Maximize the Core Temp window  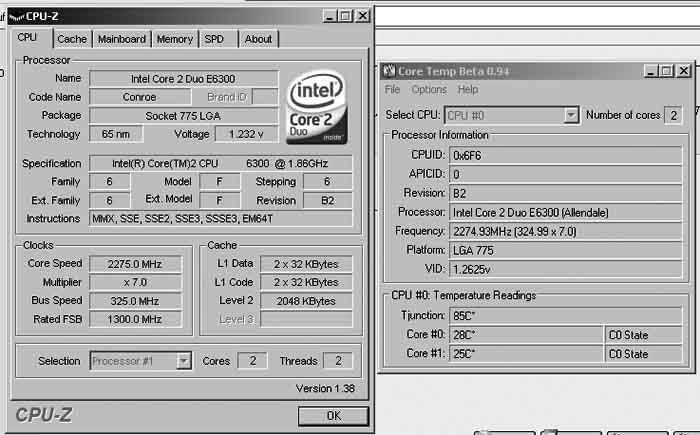(667, 71)
